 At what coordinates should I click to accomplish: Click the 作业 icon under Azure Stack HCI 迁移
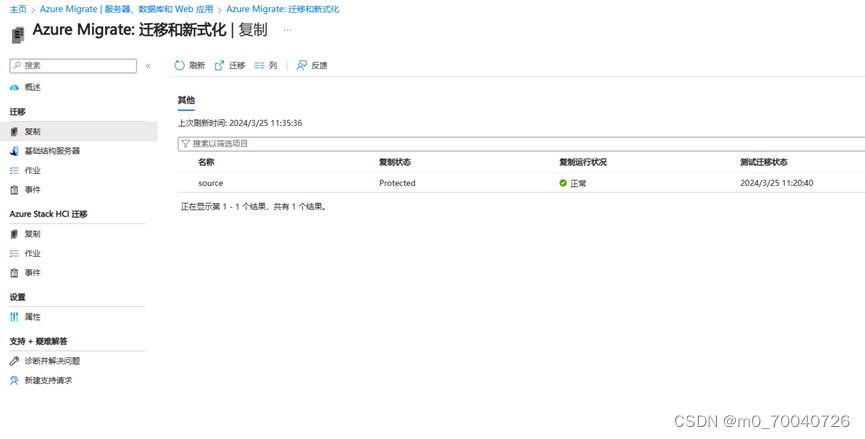(x=14, y=254)
